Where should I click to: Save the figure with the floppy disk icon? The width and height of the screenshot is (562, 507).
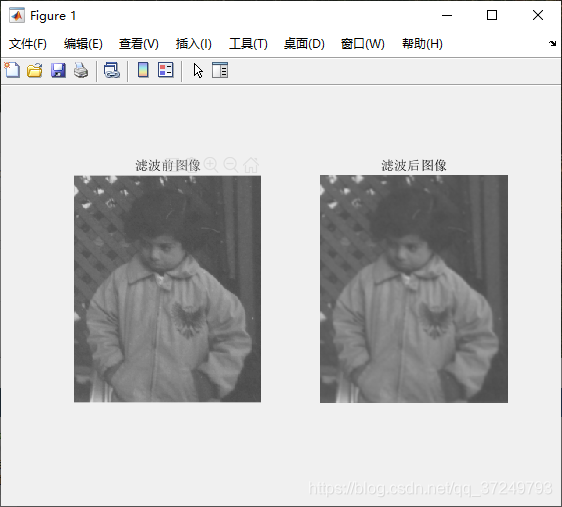click(58, 70)
